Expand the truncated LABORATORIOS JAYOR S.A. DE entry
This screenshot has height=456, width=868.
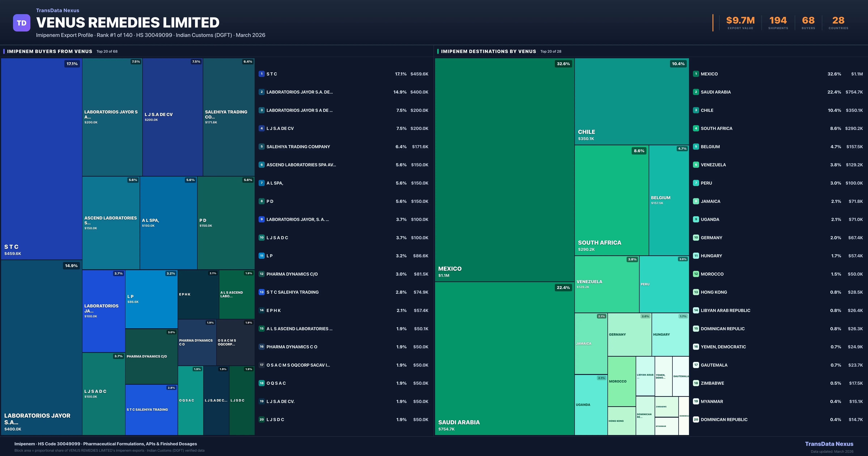300,92
